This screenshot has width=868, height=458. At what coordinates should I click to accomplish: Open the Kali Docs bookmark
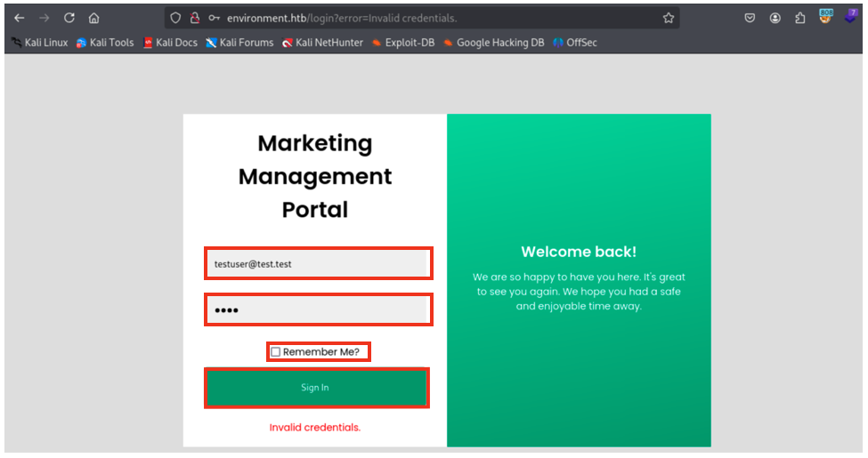pyautogui.click(x=171, y=43)
